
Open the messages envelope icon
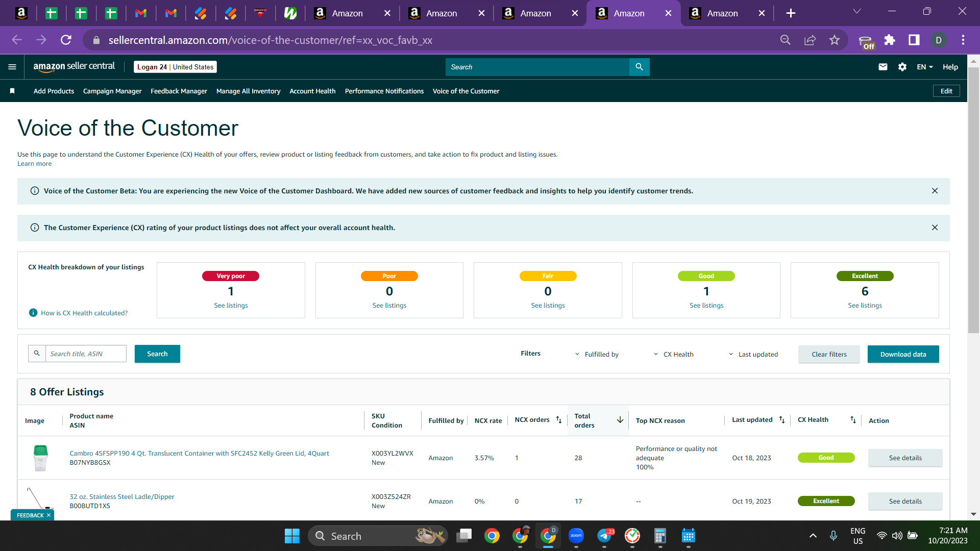[x=883, y=67]
